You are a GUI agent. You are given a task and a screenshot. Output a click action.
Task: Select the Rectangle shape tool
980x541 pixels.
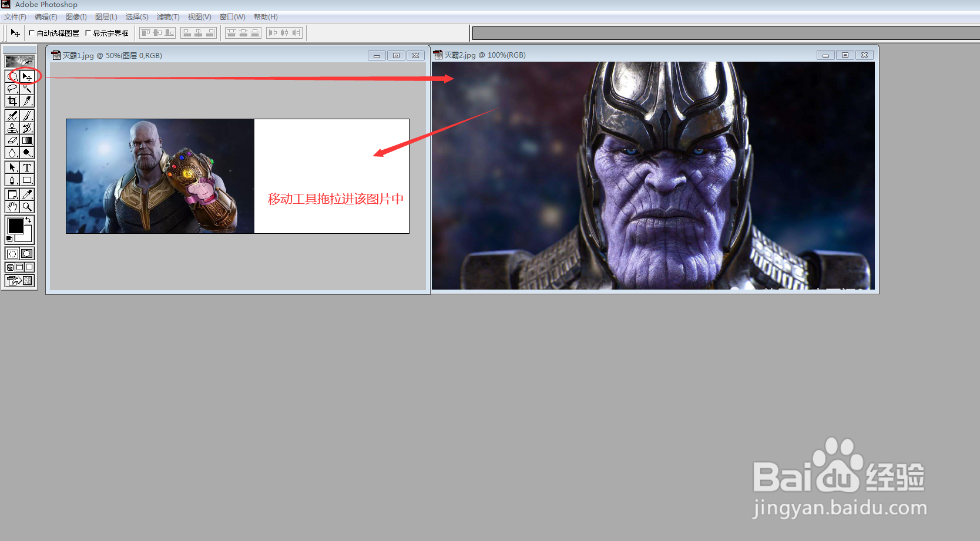pyautogui.click(x=27, y=180)
